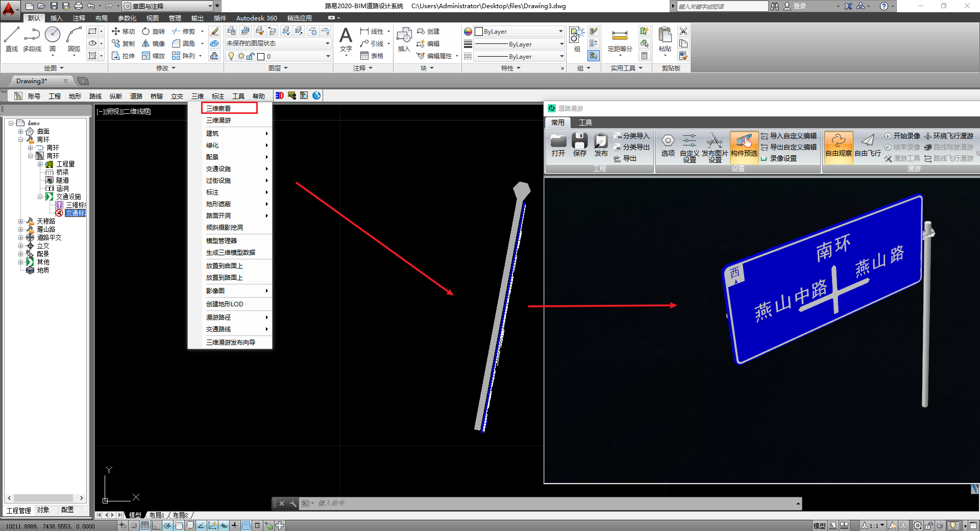
Task: Click 保存 in the 道路漫游 ribbon
Action: click(x=579, y=144)
